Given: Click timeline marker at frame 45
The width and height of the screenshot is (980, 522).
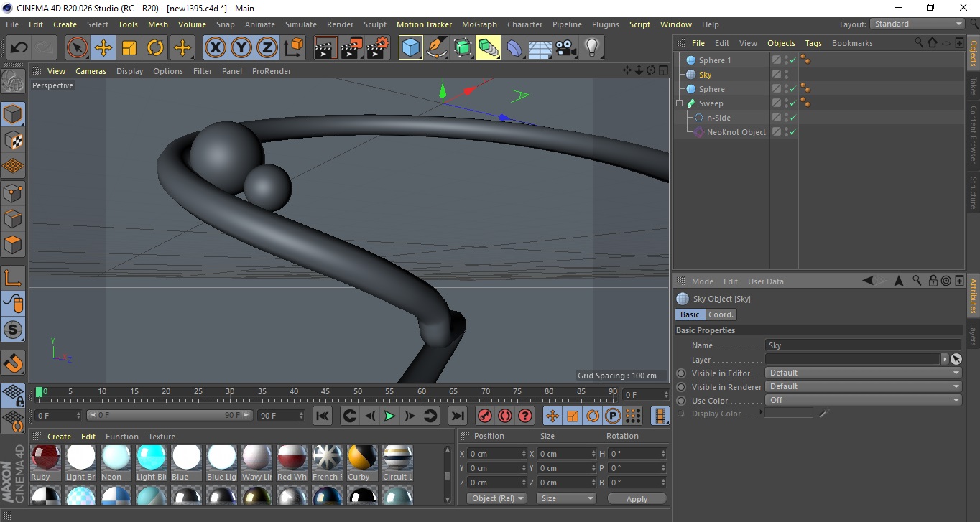Looking at the screenshot, I should pyautogui.click(x=325, y=392).
